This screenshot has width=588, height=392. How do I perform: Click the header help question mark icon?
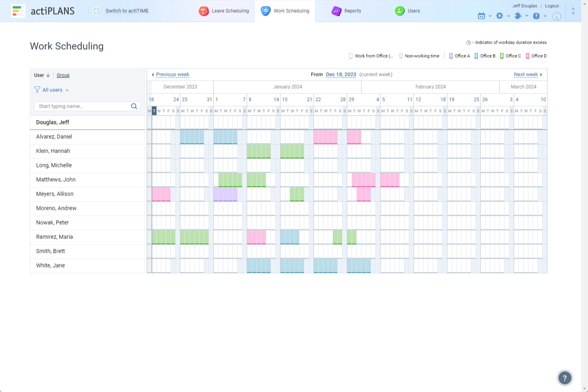pos(536,16)
